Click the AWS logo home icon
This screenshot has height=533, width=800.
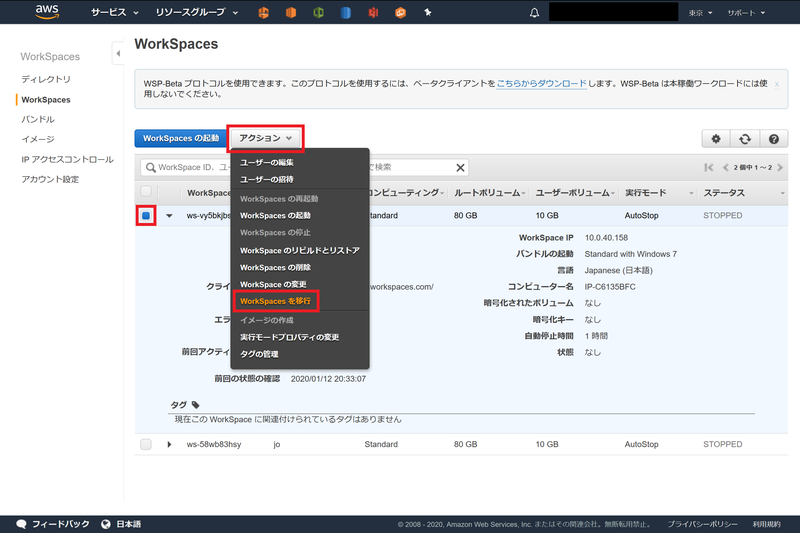(x=47, y=11)
